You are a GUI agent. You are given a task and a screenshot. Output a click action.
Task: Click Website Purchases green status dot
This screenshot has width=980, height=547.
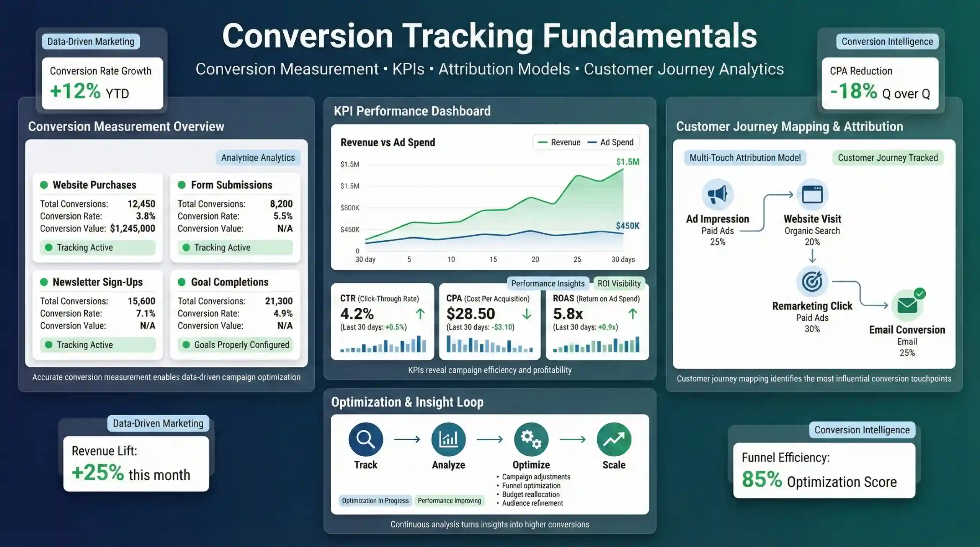click(x=44, y=185)
